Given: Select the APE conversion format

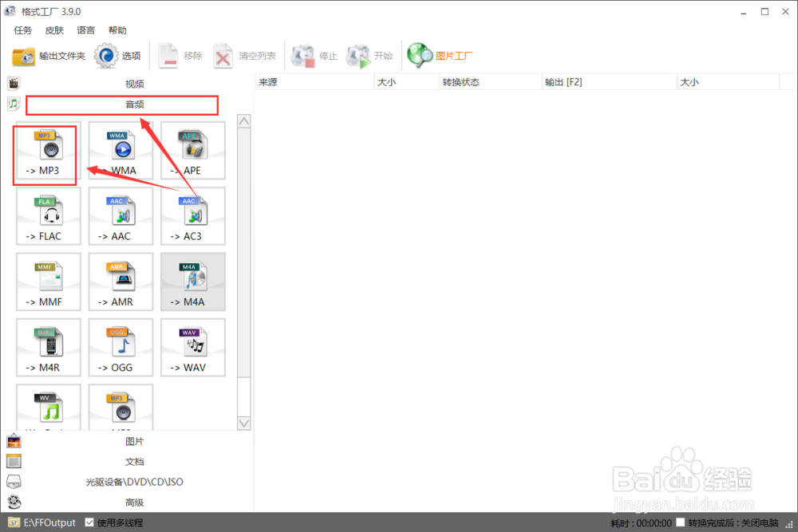Looking at the screenshot, I should [x=192, y=151].
